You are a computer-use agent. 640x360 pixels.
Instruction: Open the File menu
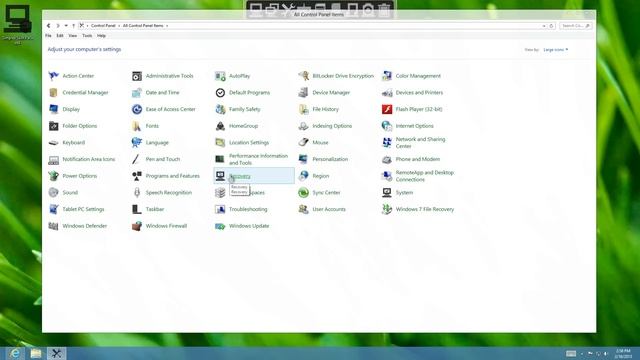[48, 36]
